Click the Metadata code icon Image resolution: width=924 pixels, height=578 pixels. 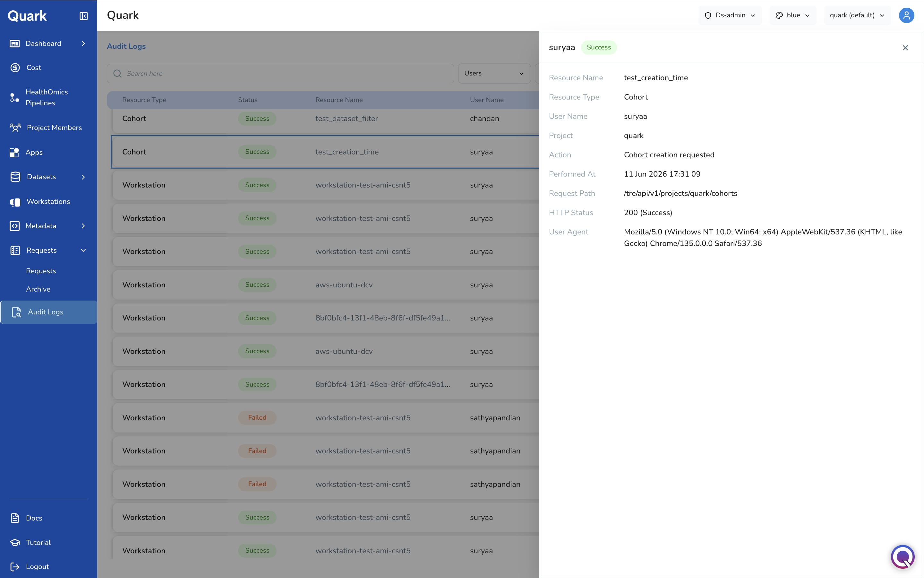(14, 226)
